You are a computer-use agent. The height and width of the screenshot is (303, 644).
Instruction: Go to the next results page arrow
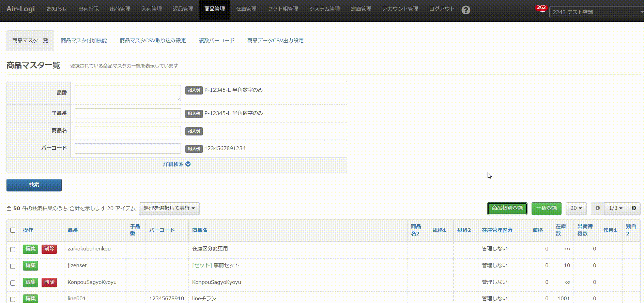[634, 208]
